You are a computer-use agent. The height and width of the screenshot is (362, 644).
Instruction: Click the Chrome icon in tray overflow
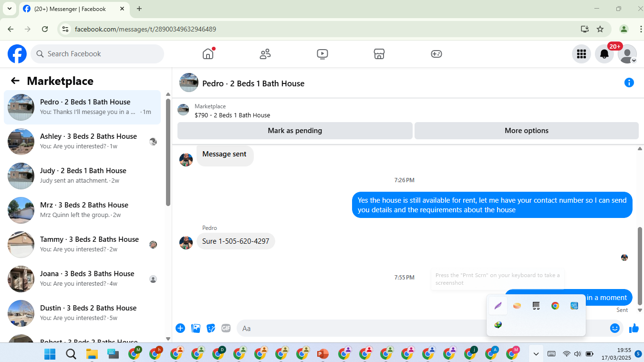(555, 306)
